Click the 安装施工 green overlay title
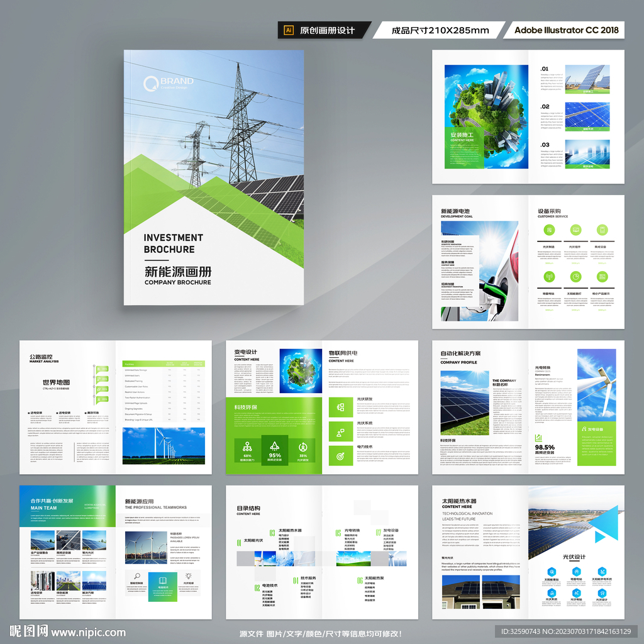Image resolution: width=644 pixels, height=644 pixels. [x=462, y=135]
